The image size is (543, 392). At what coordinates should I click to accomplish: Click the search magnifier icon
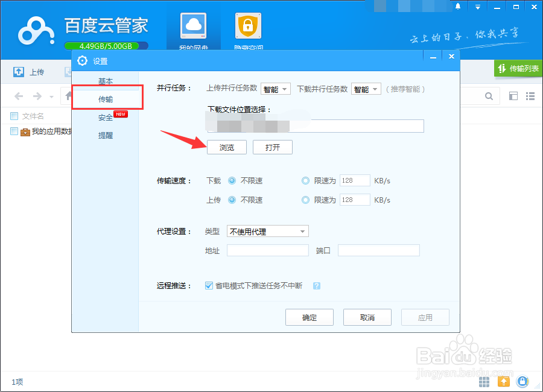[x=489, y=96]
